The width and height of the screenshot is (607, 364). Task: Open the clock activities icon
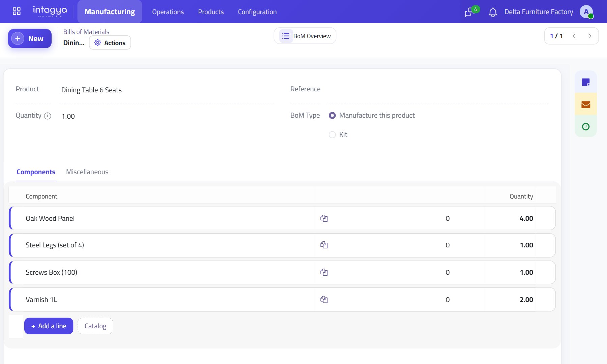click(586, 126)
